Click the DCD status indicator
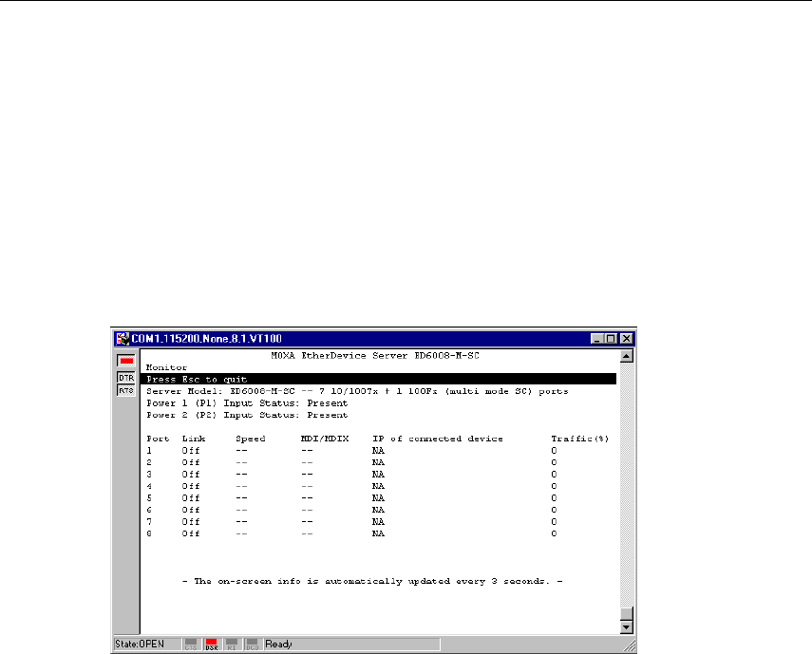This screenshot has height=654, width=812. click(x=252, y=645)
